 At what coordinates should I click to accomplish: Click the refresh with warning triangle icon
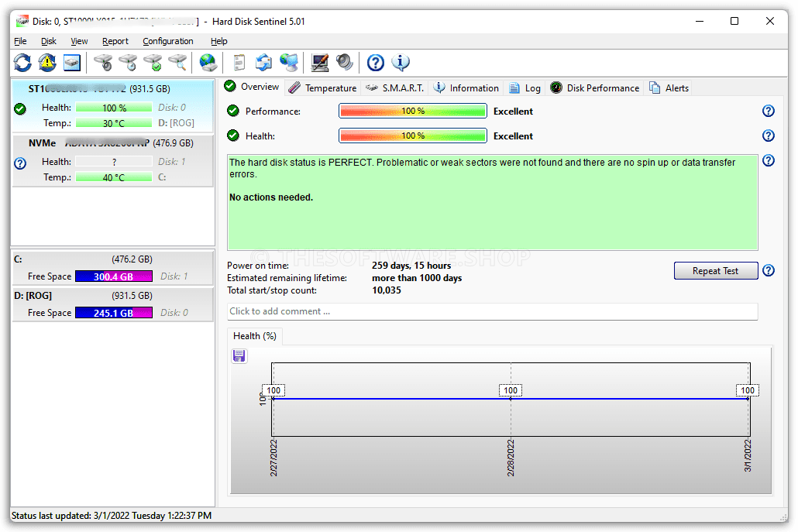tap(47, 63)
